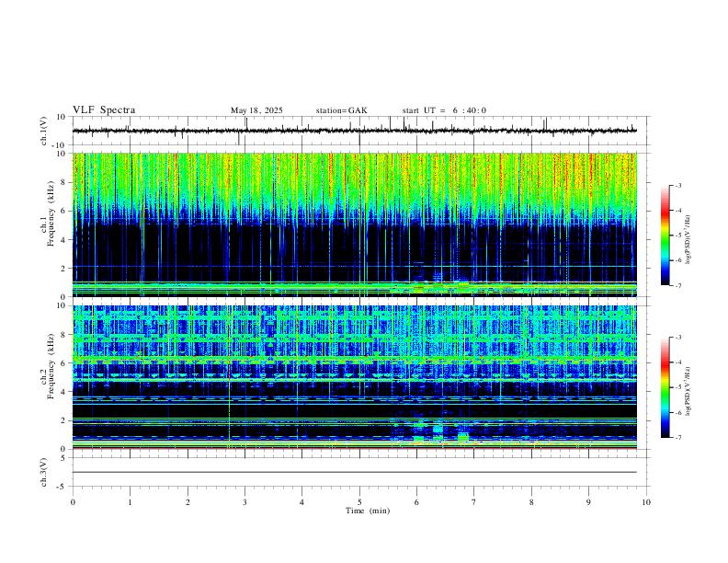This screenshot has height=563, width=728.
Task: Click the "ch.1(V)" waveform axis label
Action: pyautogui.click(x=44, y=131)
